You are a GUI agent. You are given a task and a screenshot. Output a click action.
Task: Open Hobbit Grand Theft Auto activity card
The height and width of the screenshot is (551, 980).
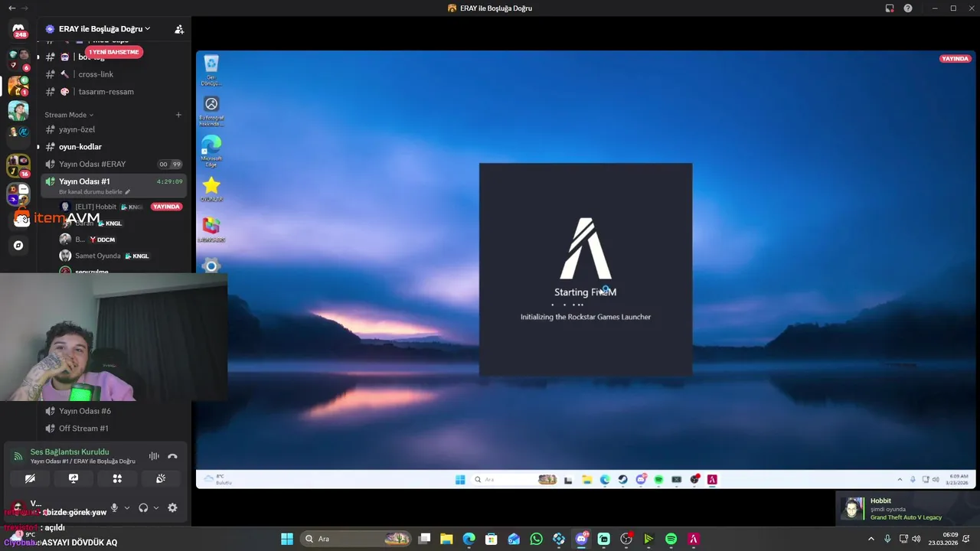(906, 509)
